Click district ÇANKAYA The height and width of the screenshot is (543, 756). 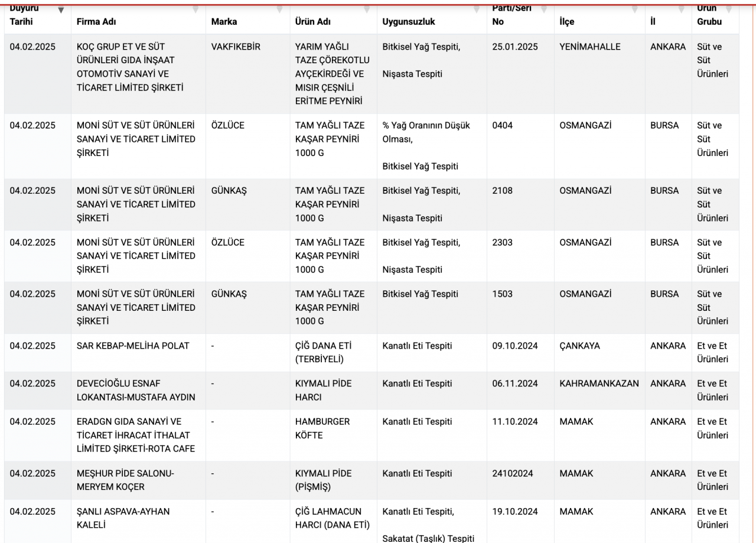[x=579, y=346]
